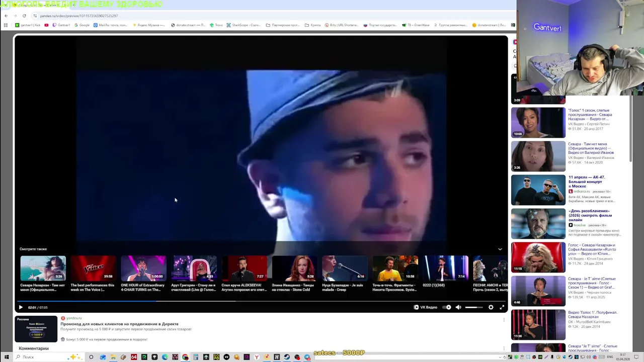Expand the Партнерские программы bookmark folder
644x362 pixels.
pos(283,25)
